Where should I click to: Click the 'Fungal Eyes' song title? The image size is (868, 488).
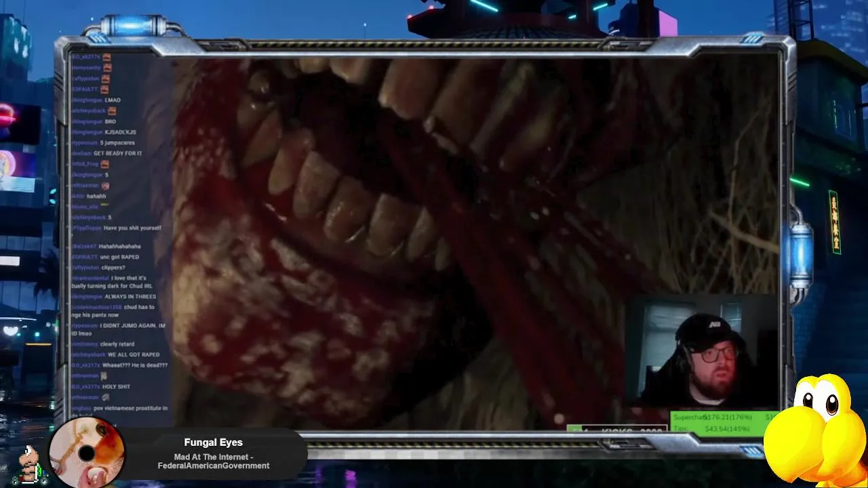pos(213,443)
